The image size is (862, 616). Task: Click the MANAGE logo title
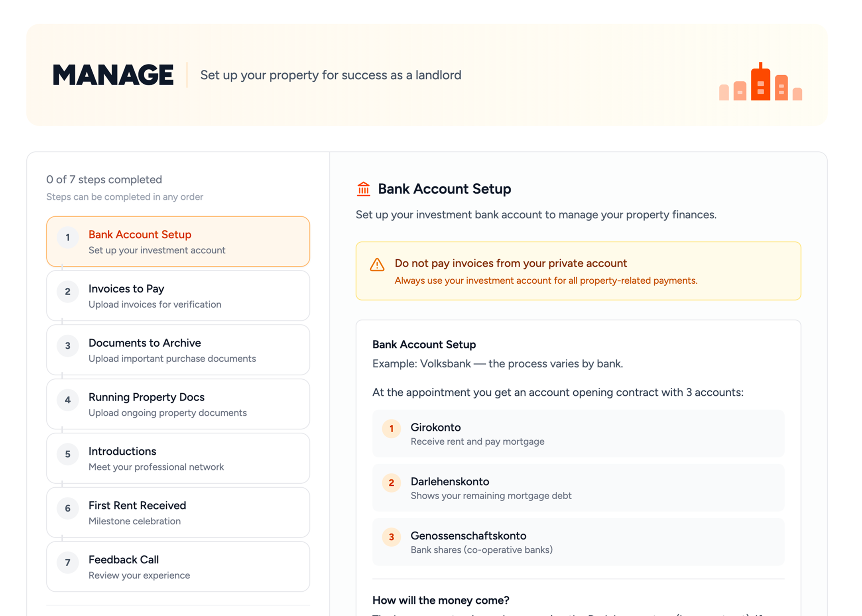coord(113,75)
